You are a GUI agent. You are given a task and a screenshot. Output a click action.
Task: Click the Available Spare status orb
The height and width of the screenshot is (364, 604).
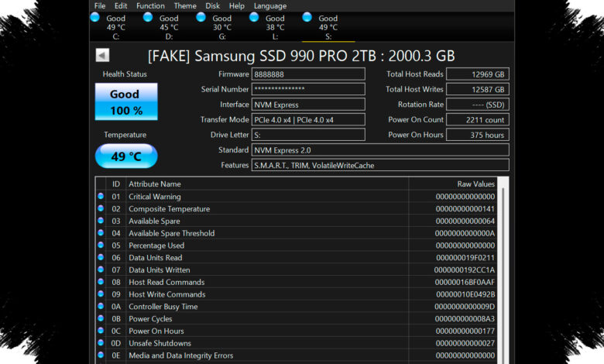(x=101, y=221)
